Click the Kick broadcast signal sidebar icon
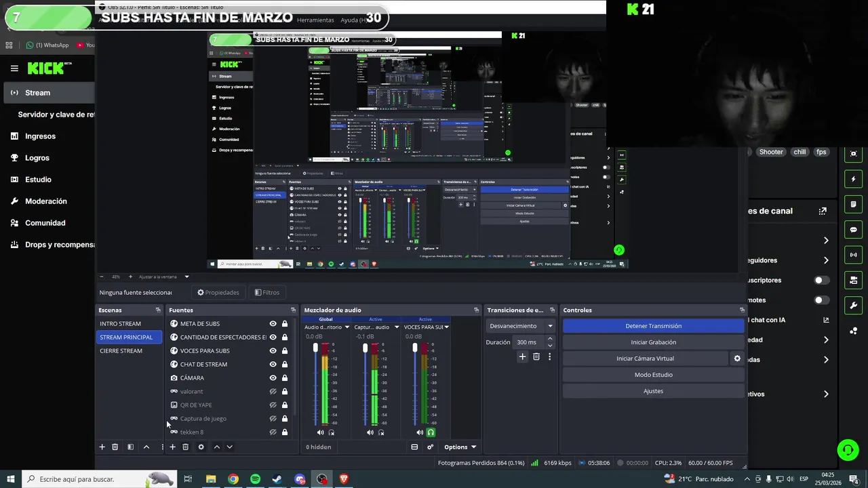 [854, 255]
